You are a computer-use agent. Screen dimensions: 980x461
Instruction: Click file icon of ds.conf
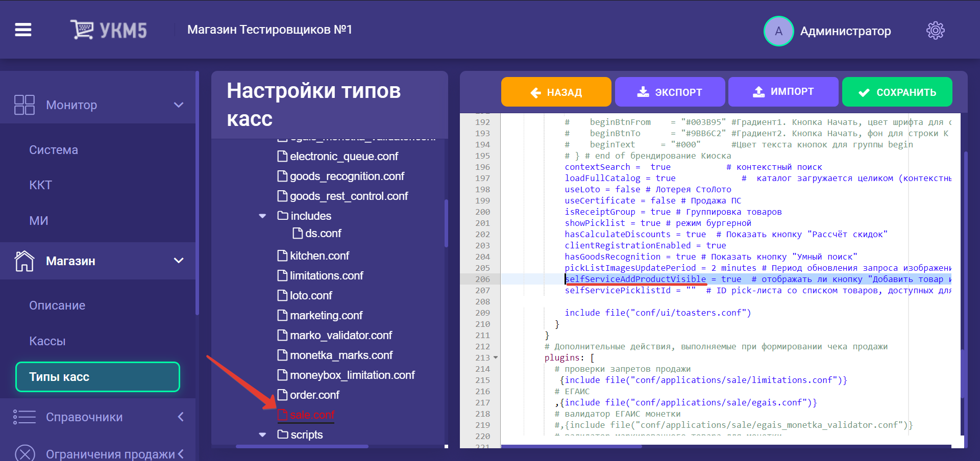click(298, 233)
